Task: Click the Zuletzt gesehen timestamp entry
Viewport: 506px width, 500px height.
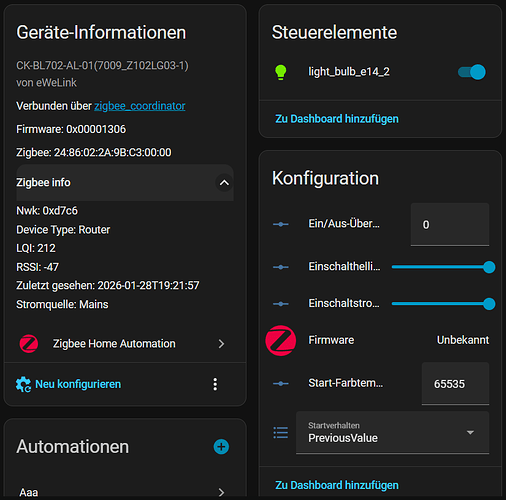Action: [x=108, y=285]
